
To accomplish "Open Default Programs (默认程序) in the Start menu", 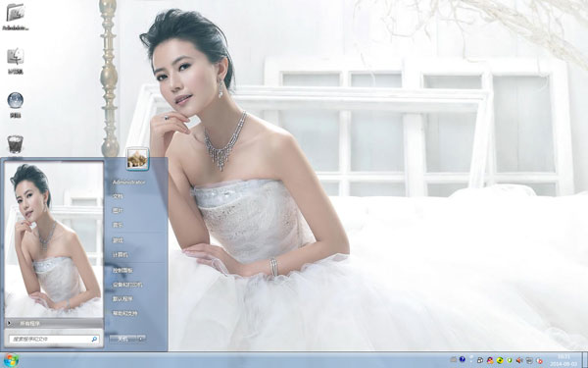I will click(x=122, y=299).
